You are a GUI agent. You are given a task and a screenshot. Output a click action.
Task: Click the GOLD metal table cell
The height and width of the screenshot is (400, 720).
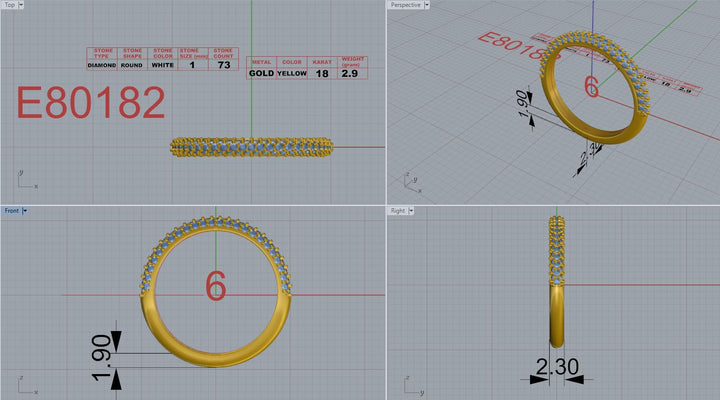pyautogui.click(x=261, y=74)
